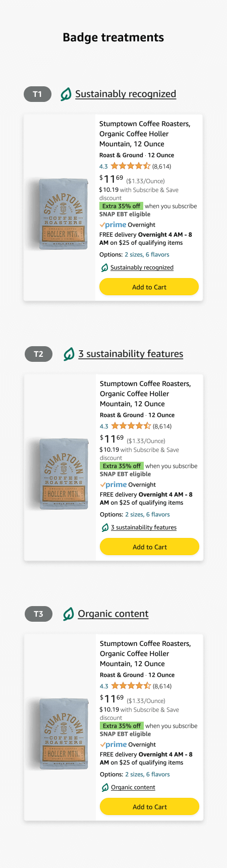Click the prime logo in the T2 card

click(x=113, y=485)
